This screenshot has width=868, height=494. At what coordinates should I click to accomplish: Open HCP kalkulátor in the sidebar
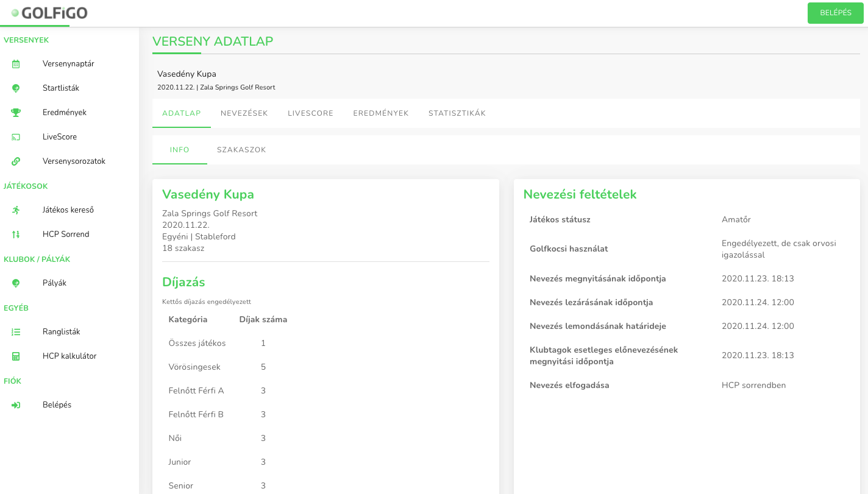pos(69,356)
